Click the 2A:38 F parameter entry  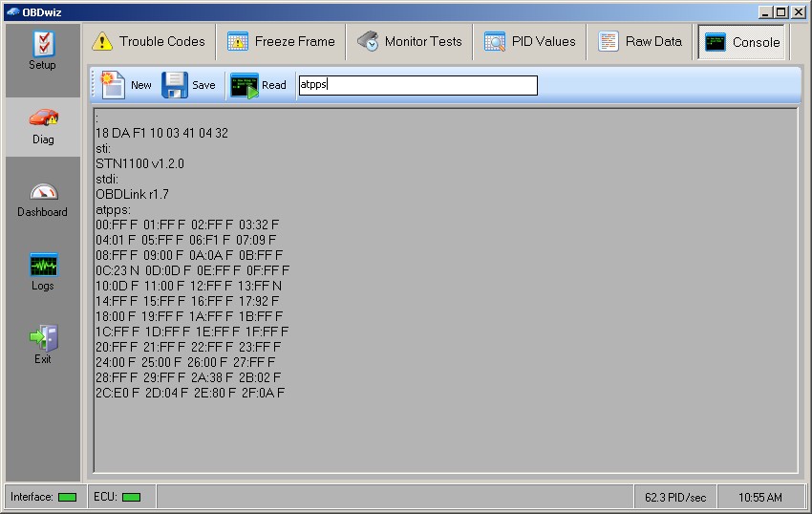[x=212, y=377]
